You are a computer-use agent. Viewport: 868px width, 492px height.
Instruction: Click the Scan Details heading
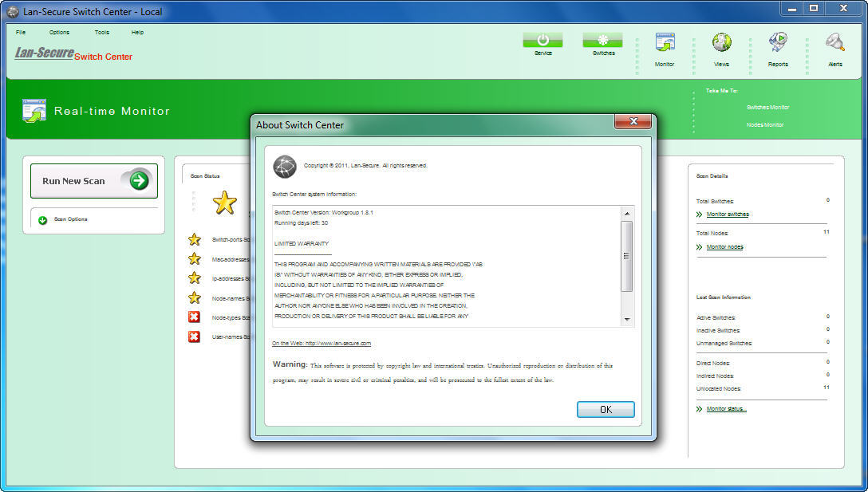pos(712,176)
